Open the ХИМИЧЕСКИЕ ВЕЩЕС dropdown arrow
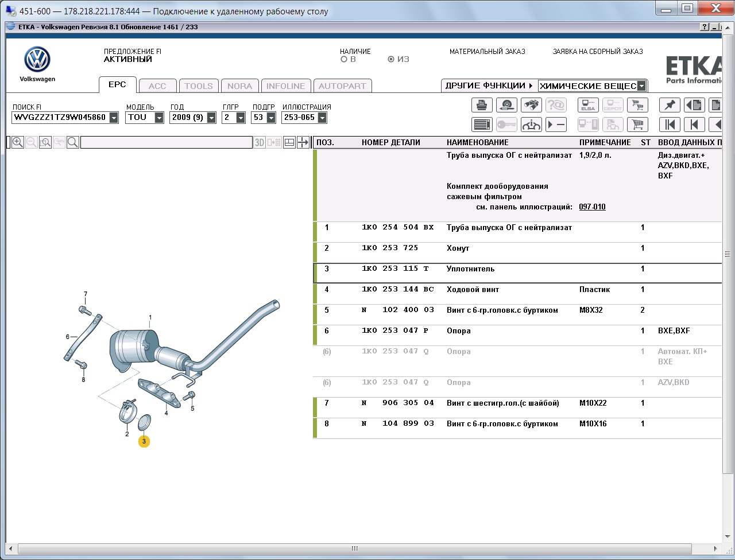735x560 pixels. point(642,86)
